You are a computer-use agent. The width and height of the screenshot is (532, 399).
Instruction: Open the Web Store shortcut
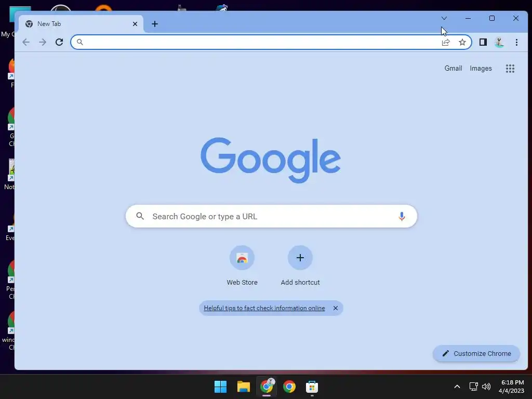[x=242, y=265]
